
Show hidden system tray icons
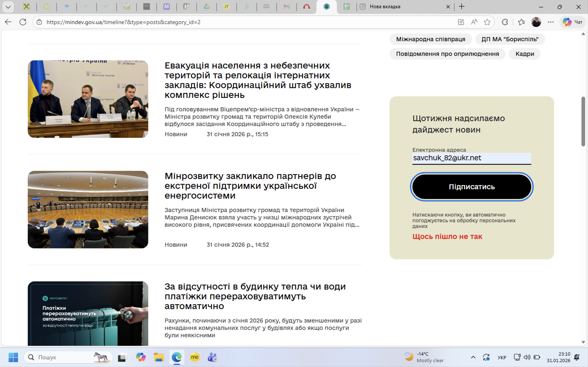tap(473, 357)
